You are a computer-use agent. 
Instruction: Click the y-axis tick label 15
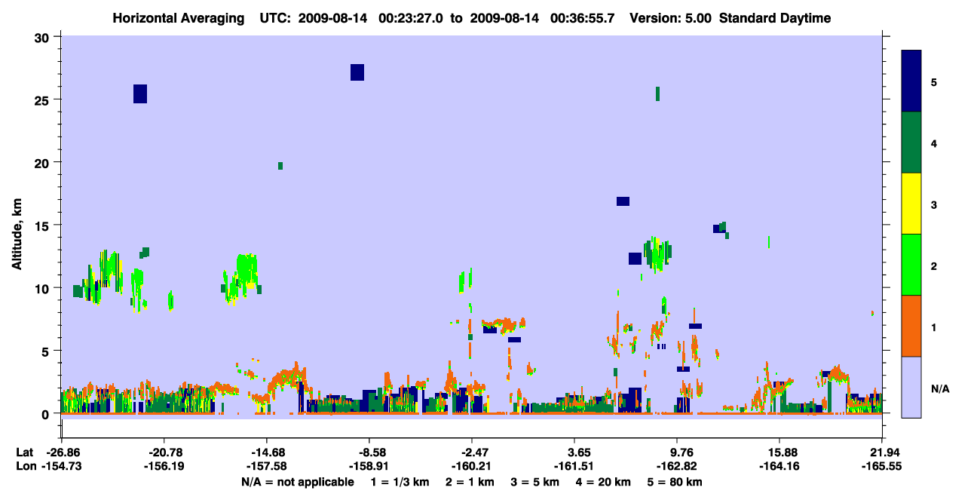pyautogui.click(x=43, y=225)
